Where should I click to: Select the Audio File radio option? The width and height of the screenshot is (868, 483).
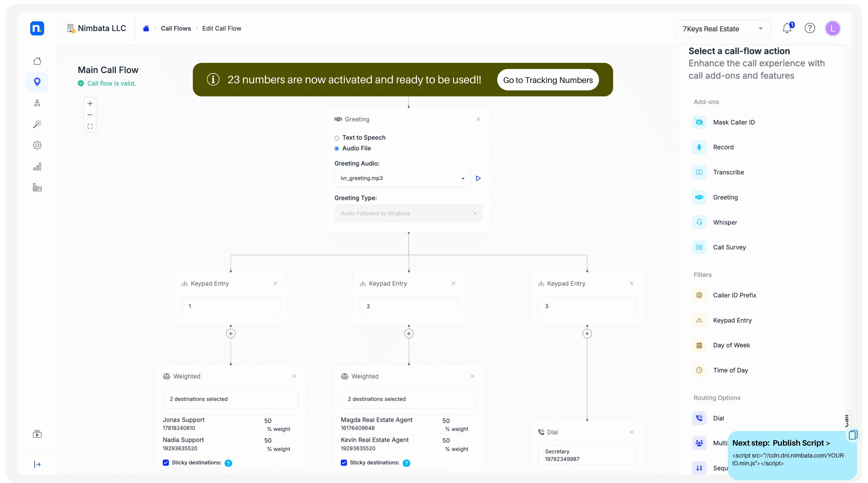pos(337,149)
